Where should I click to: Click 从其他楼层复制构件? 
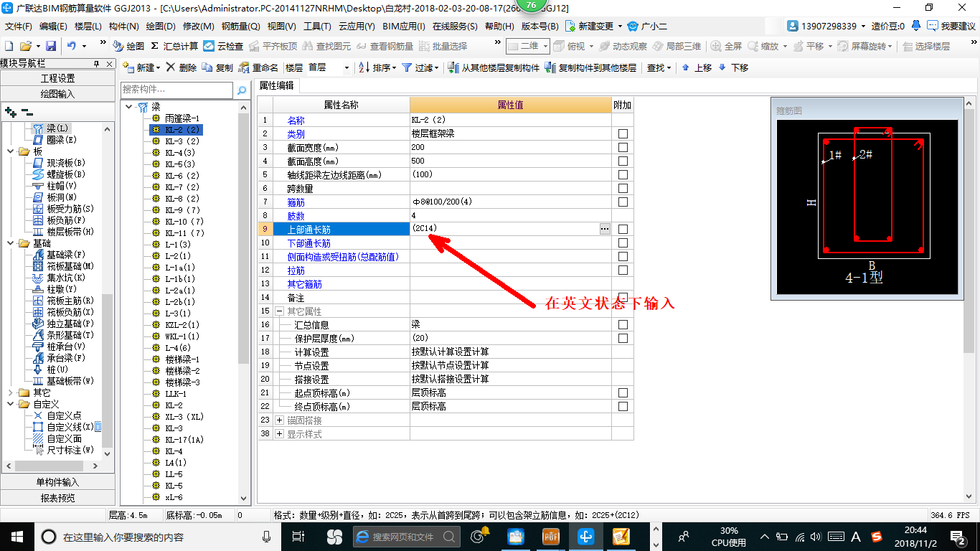coord(494,67)
